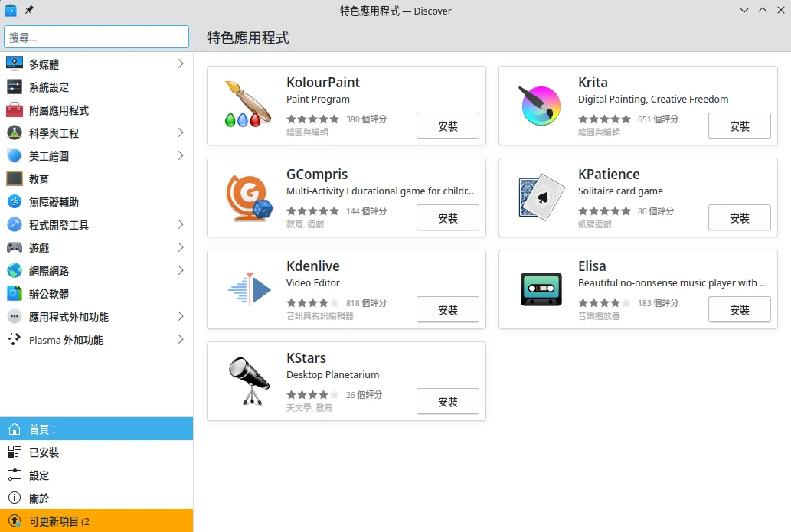
Task: Open the 教育 category
Action: [x=96, y=178]
